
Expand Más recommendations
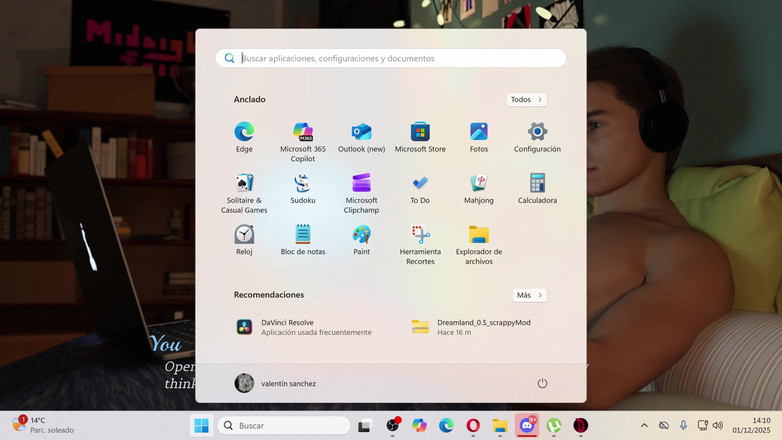tap(529, 295)
